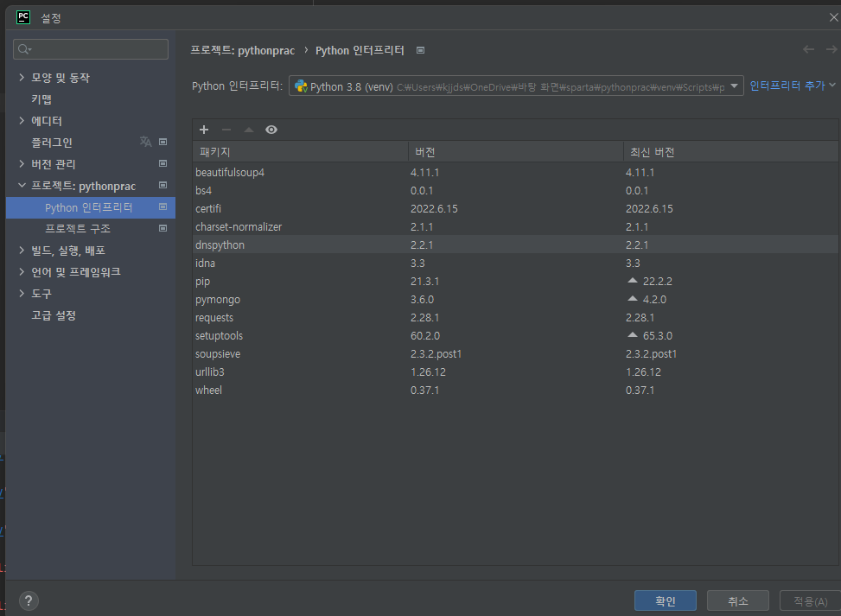The height and width of the screenshot is (616, 841).
Task: Click the 취소 button
Action: pyautogui.click(x=737, y=600)
